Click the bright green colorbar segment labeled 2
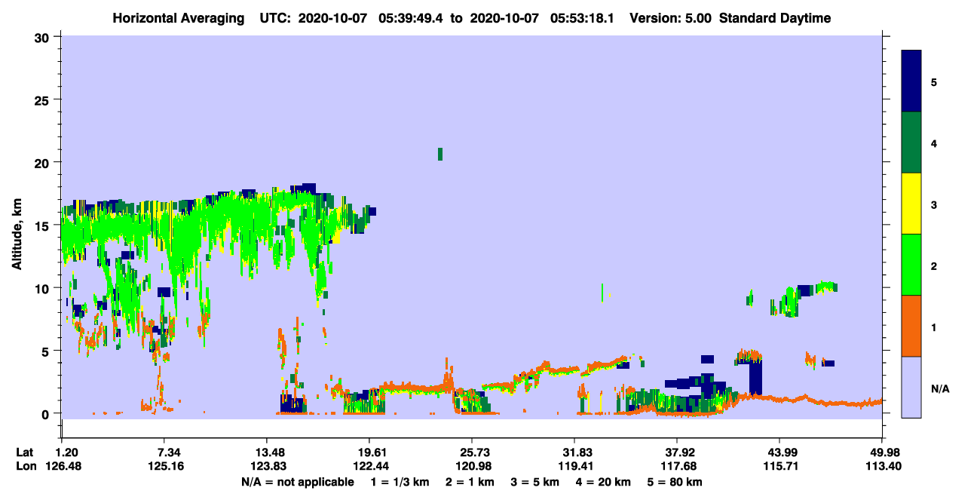This screenshot has width=980, height=503. [911, 265]
